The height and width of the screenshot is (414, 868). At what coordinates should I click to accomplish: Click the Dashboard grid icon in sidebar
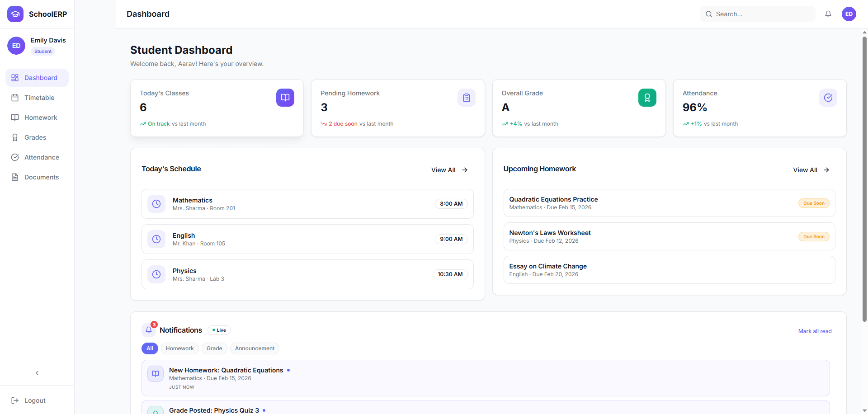tap(15, 78)
